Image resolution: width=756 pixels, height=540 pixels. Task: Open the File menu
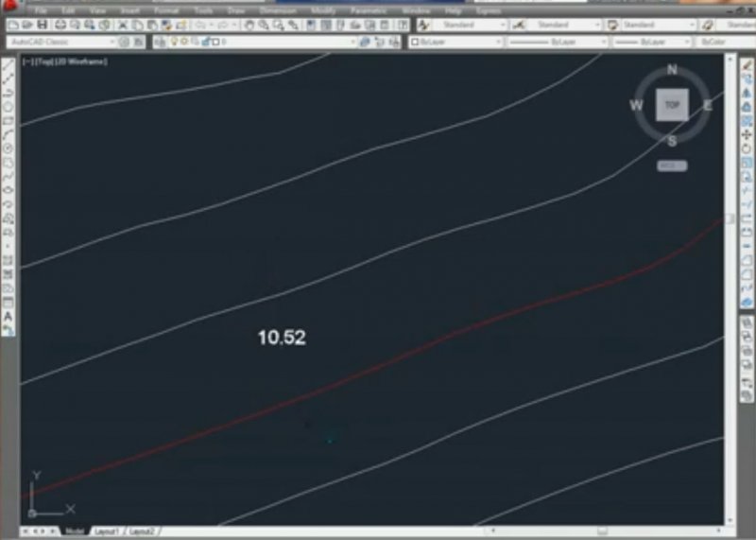point(41,10)
